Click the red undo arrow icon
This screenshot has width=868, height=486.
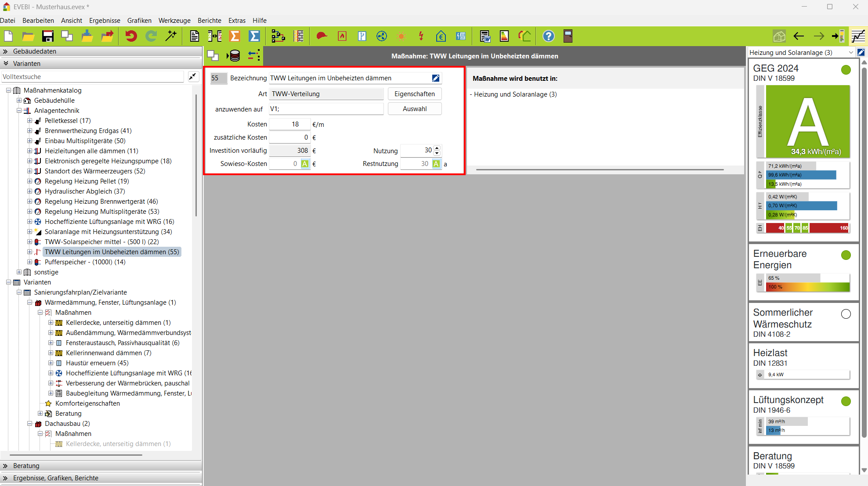(131, 36)
